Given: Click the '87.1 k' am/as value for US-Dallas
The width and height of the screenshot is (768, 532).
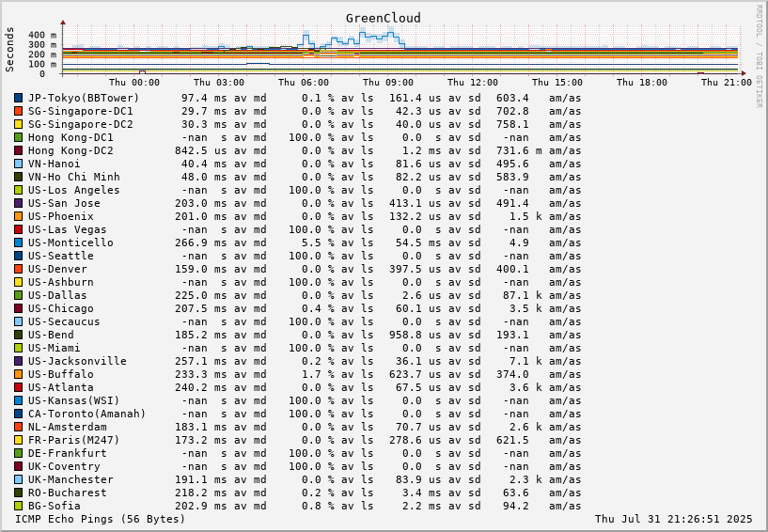Looking at the screenshot, I should (x=522, y=295).
